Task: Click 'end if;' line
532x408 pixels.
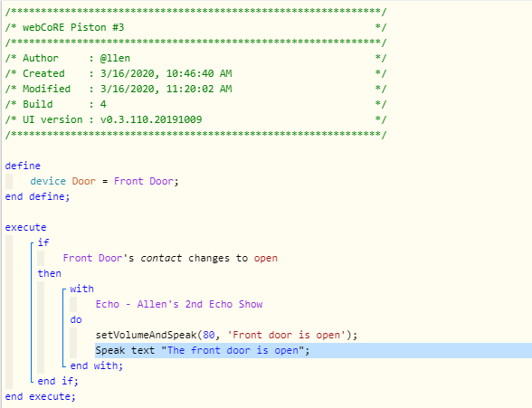Action: coord(58,381)
